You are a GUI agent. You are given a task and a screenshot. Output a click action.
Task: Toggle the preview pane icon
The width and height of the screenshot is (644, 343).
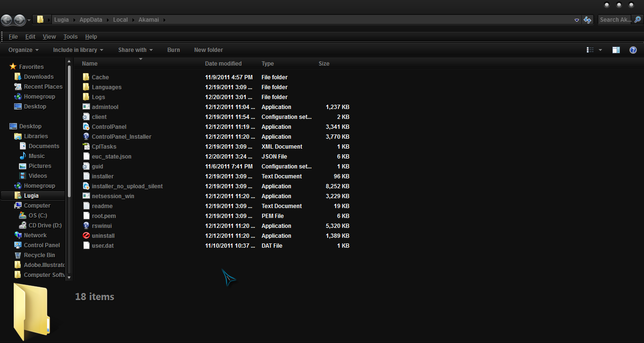pos(616,50)
